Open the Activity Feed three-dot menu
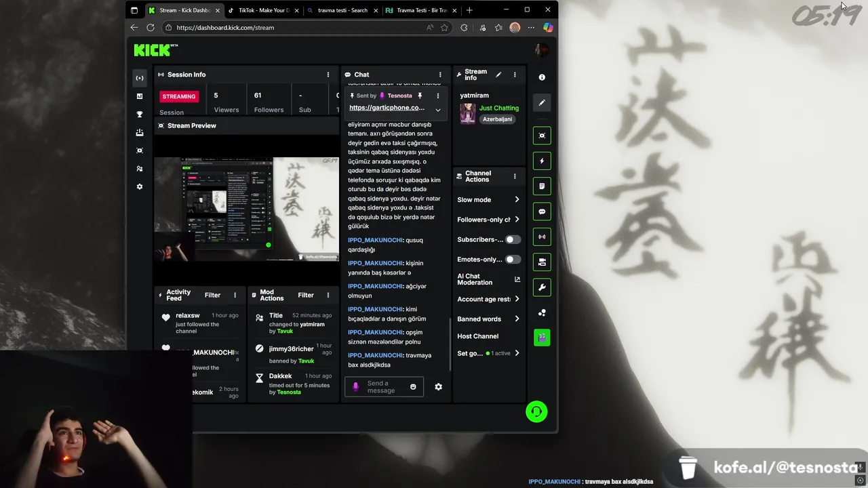 [235, 295]
